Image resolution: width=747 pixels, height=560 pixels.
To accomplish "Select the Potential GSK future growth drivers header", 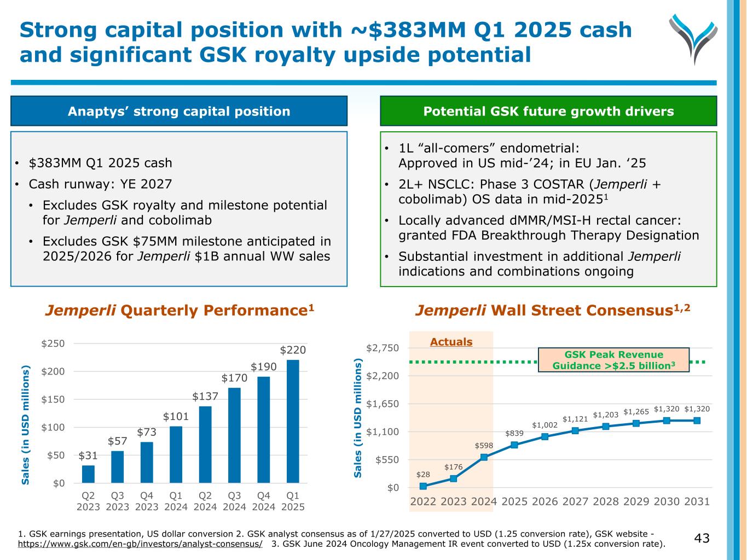I will (x=548, y=112).
